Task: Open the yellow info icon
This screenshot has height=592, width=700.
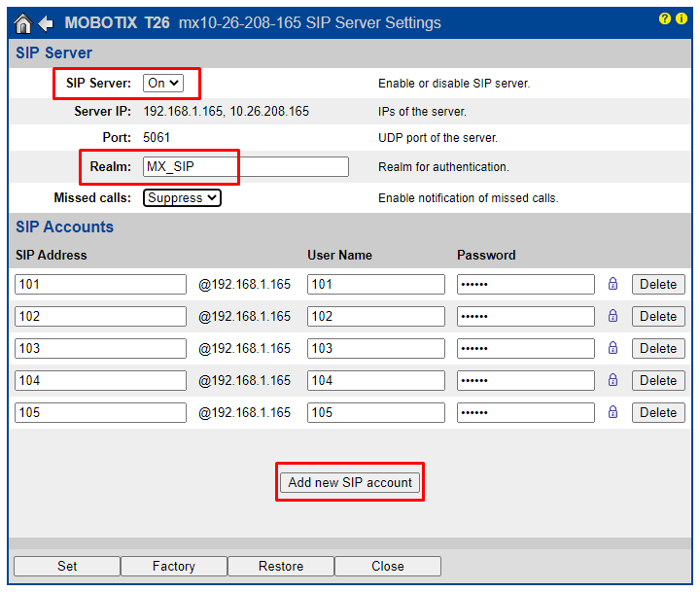Action: click(x=682, y=18)
